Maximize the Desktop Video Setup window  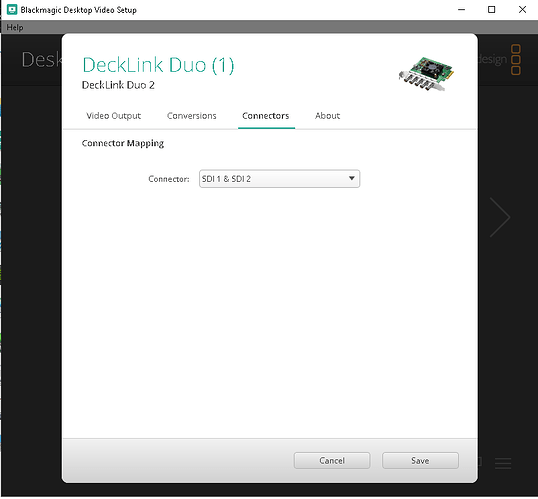click(x=491, y=10)
